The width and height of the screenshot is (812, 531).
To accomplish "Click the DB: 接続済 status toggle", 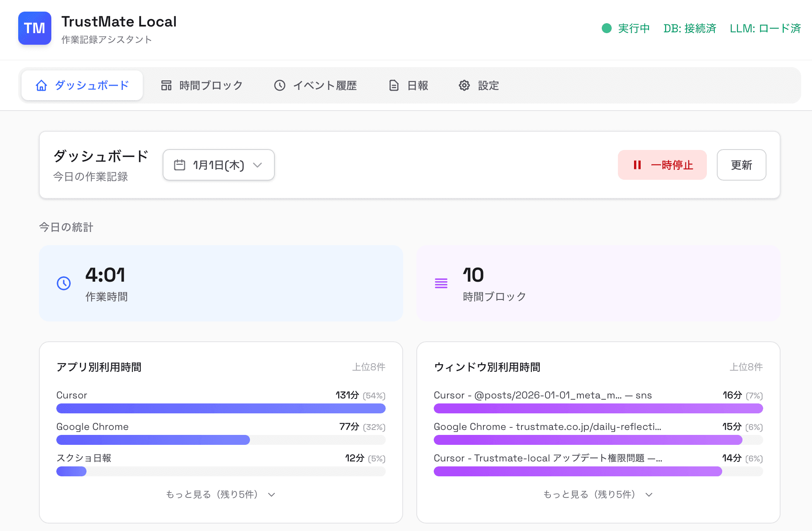I will pyautogui.click(x=689, y=28).
